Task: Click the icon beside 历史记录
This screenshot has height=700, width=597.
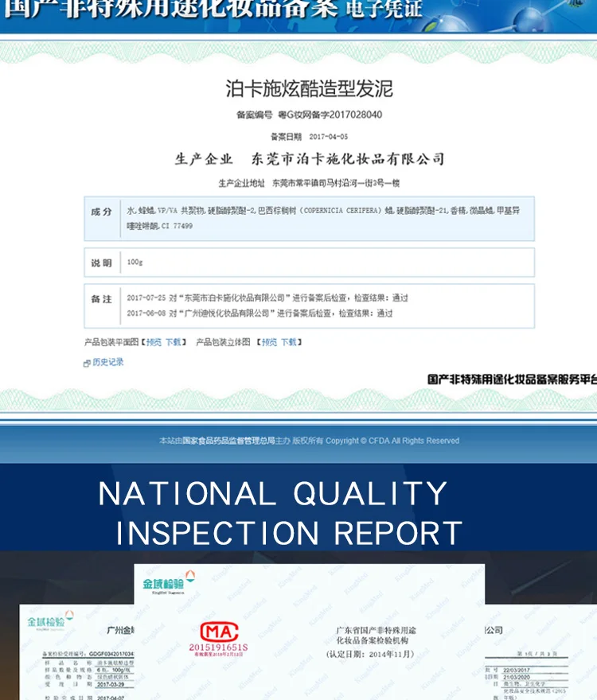Action: tap(87, 364)
